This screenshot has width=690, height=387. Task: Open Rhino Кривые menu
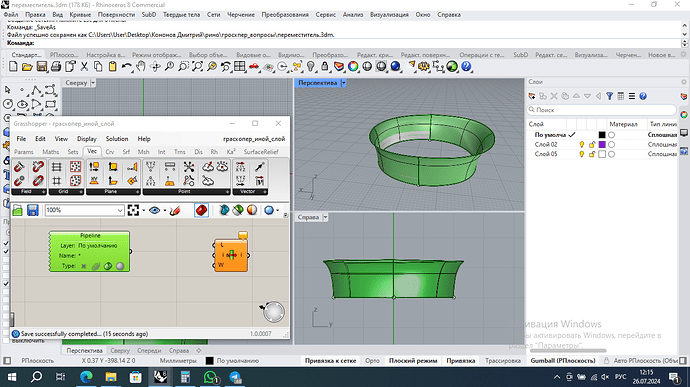80,15
